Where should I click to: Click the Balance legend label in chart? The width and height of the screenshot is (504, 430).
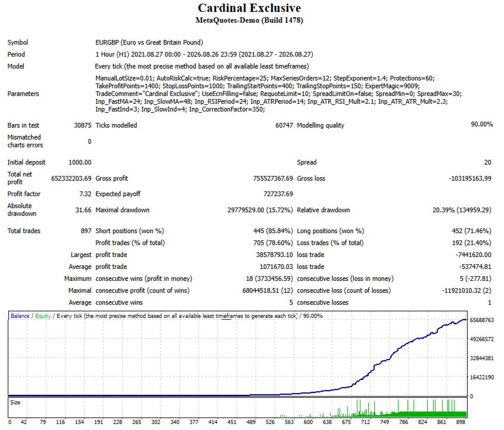pos(20,315)
